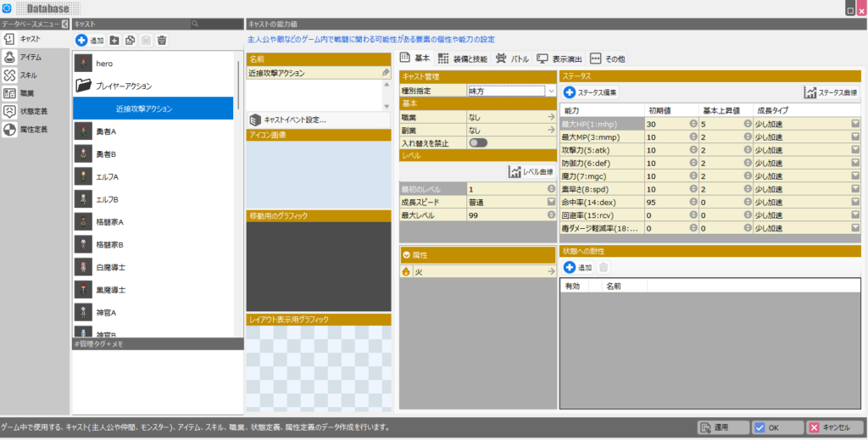Open 属性定義 in the database menu
The image size is (868, 440).
point(32,130)
